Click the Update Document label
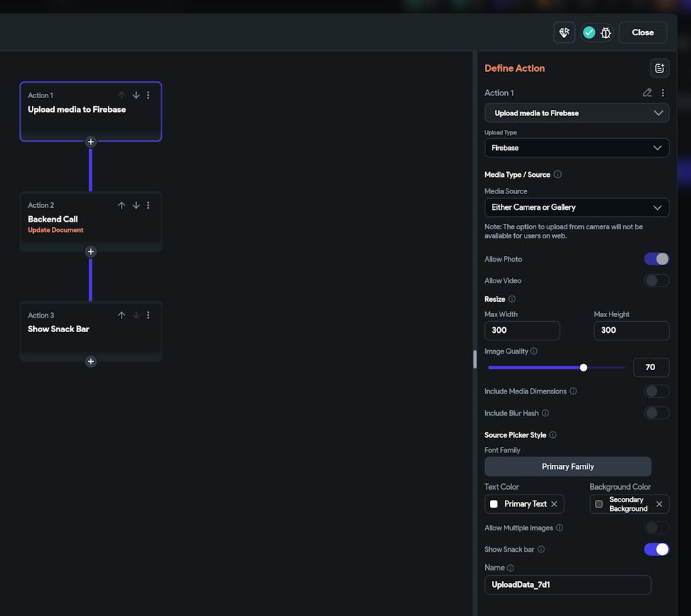This screenshot has height=616, width=691. tap(55, 230)
